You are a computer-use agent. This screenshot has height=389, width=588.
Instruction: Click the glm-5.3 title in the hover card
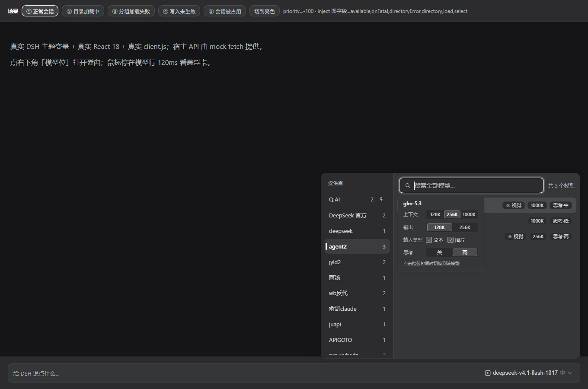coord(412,204)
